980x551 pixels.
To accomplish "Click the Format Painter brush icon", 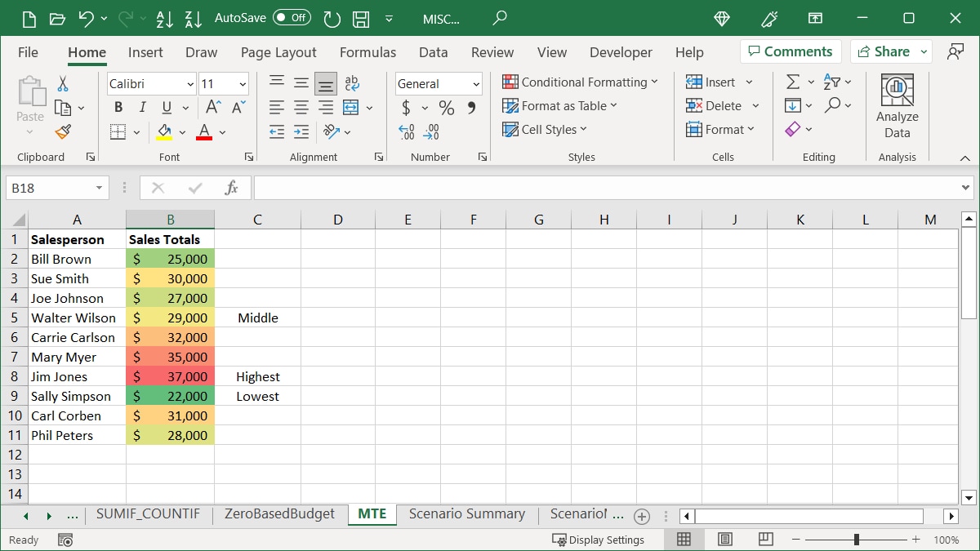I will click(x=63, y=131).
